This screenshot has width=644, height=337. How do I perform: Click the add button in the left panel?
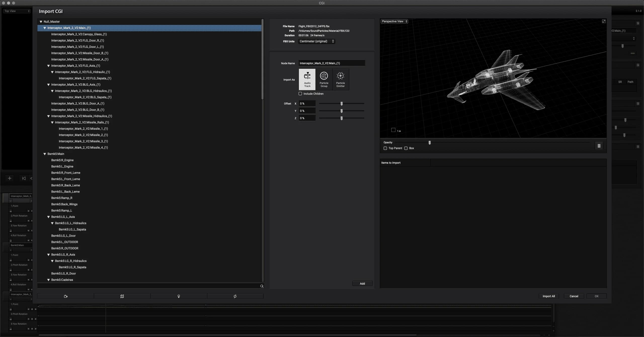click(9, 178)
